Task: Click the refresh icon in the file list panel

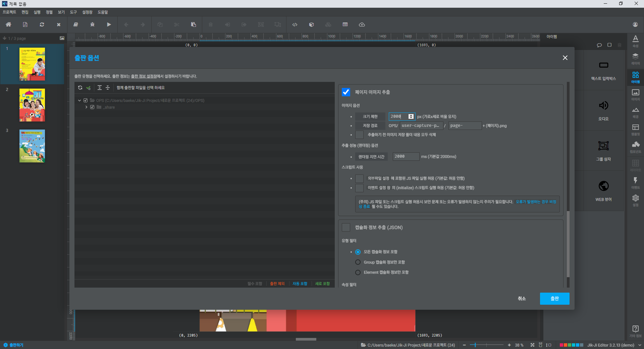Action: (80, 88)
